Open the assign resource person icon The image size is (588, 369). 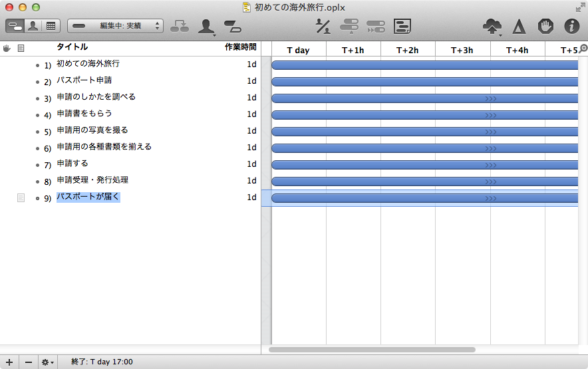[206, 27]
